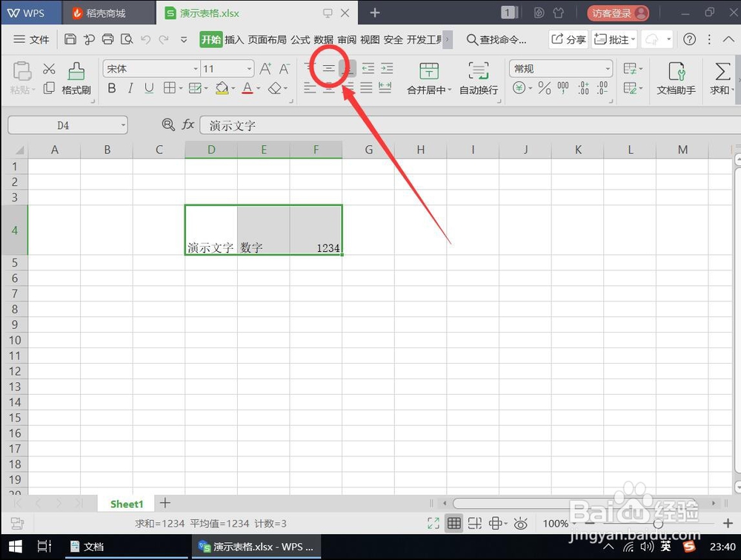
Task: Click the Increase Decimal icon
Action: (x=582, y=88)
